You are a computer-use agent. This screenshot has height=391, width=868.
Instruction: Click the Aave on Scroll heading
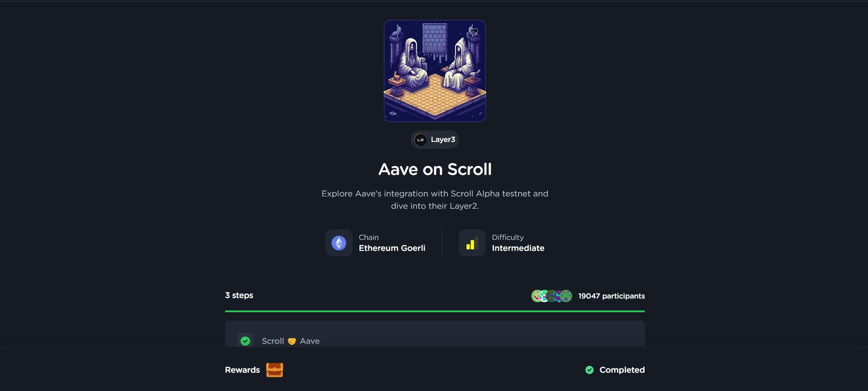434,169
